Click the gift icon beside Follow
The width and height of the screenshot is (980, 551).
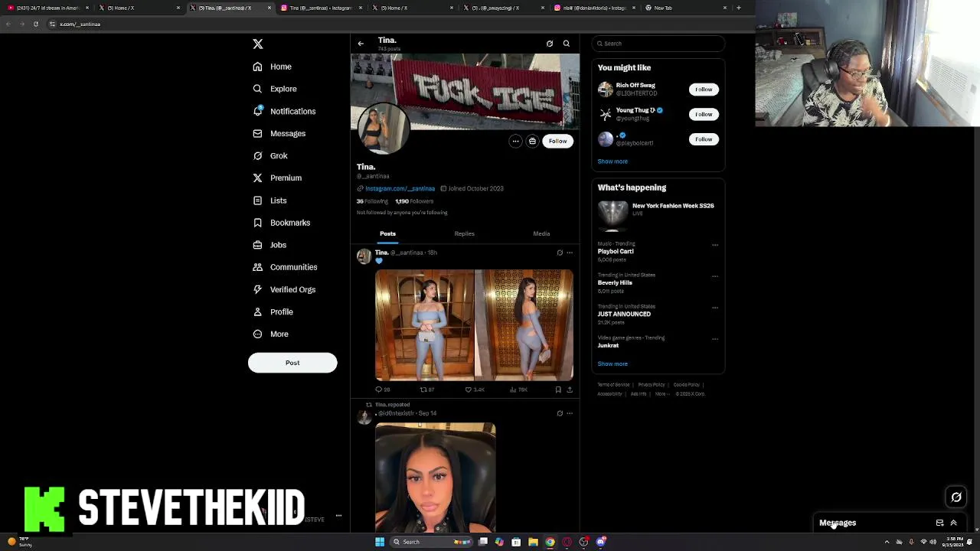(x=532, y=141)
